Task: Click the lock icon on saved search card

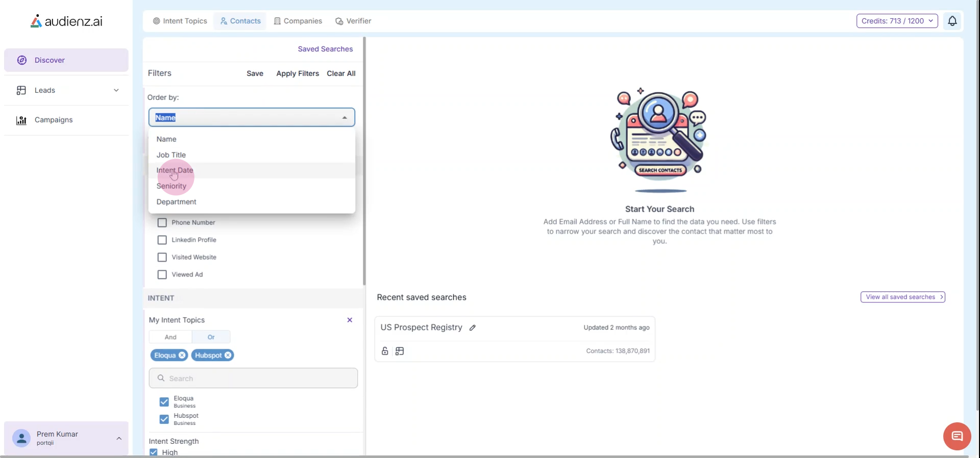Action: tap(385, 351)
